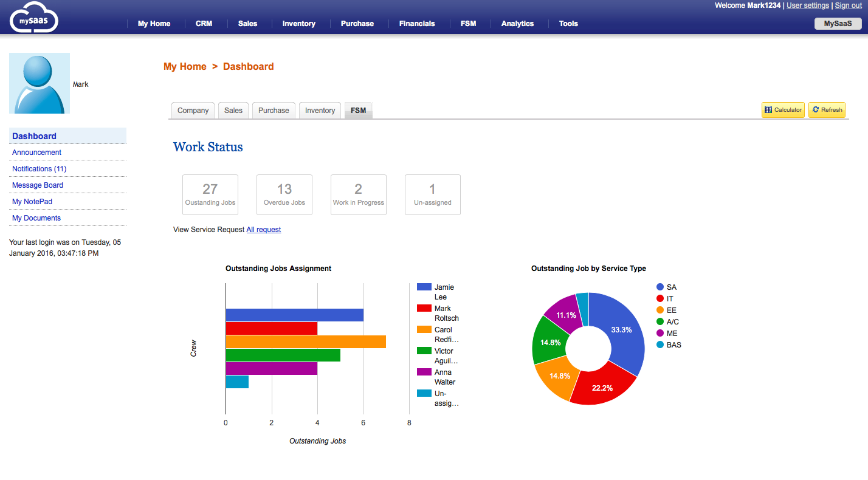
Task: Open My Home menu
Action: point(154,24)
